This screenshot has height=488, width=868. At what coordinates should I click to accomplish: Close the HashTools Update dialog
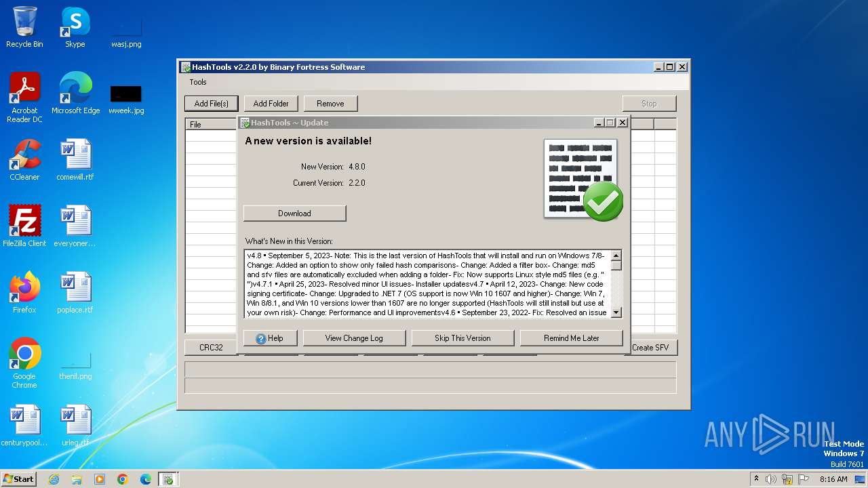click(623, 123)
